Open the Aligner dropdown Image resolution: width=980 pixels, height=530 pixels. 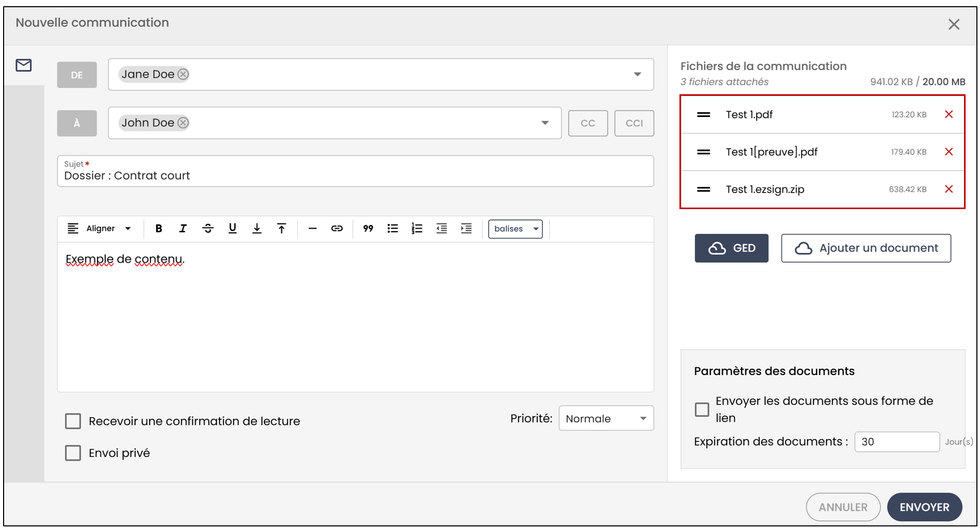pos(99,229)
